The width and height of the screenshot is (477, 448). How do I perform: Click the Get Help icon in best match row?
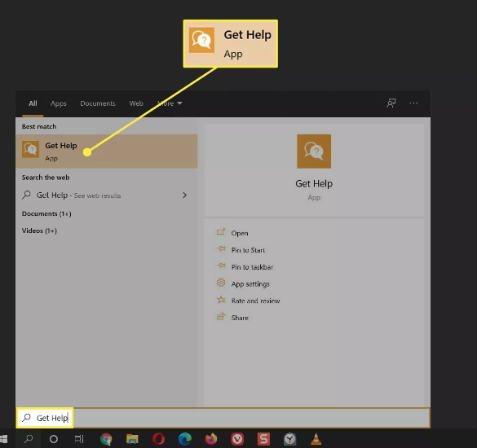pos(30,149)
